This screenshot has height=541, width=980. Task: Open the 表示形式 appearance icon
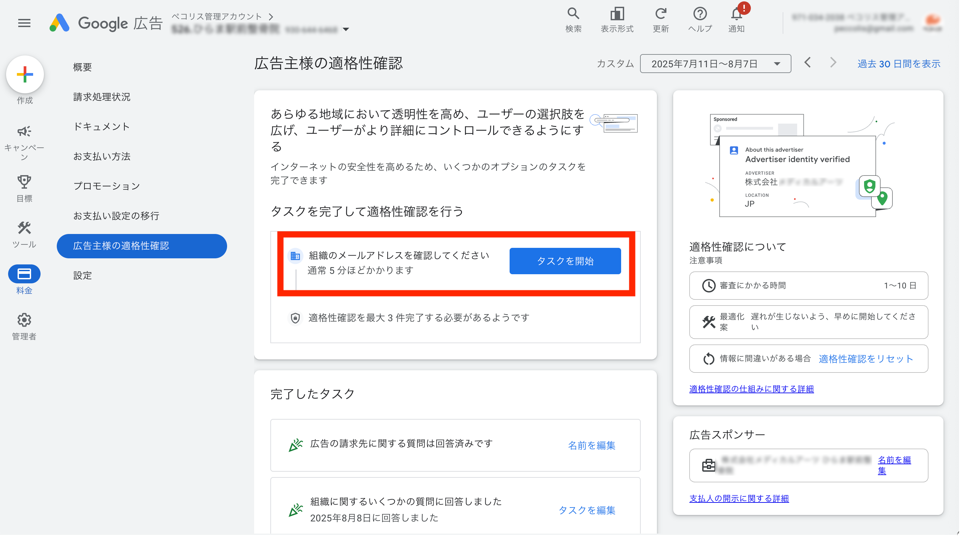click(617, 14)
